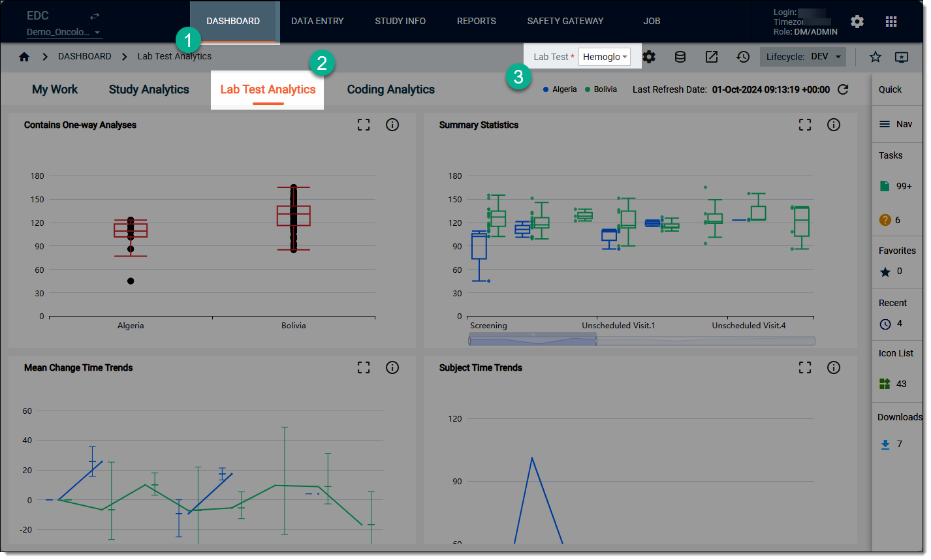
Task: Click the gear icon beside Lab Test dropdown
Action: 649,57
